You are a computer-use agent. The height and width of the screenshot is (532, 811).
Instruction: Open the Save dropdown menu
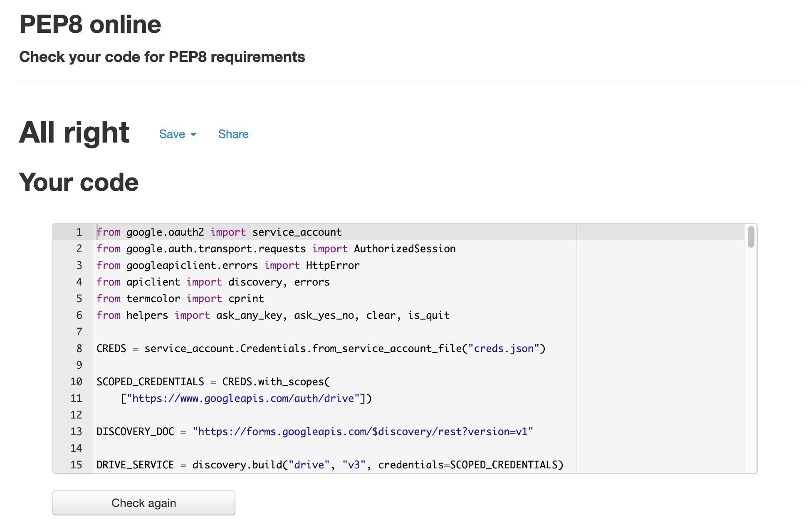pyautogui.click(x=178, y=134)
